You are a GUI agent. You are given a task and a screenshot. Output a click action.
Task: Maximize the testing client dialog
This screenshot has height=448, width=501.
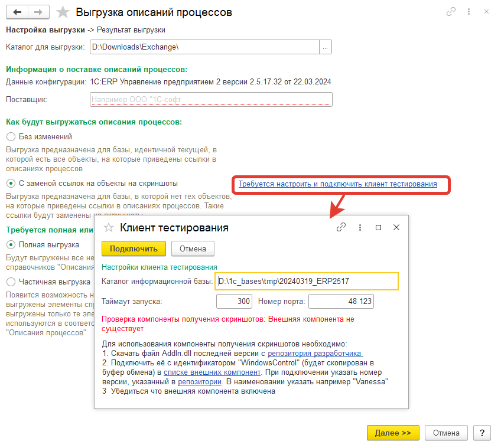click(378, 227)
